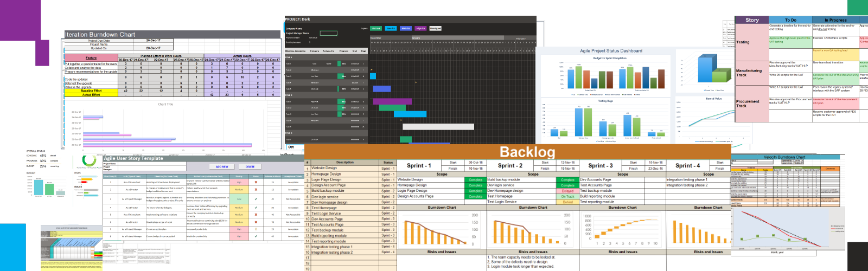Click the Agile User Story Template title
868x271 pixels.
coord(133,158)
